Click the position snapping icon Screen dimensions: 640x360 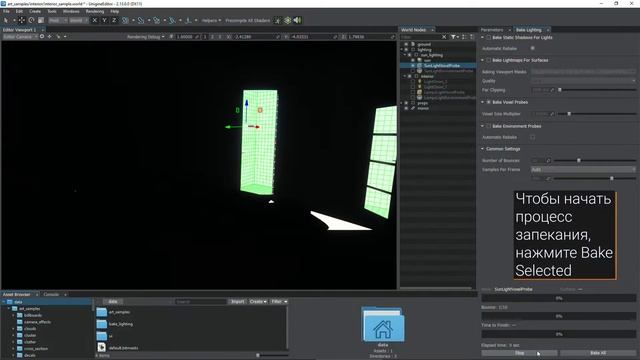[x=125, y=20]
